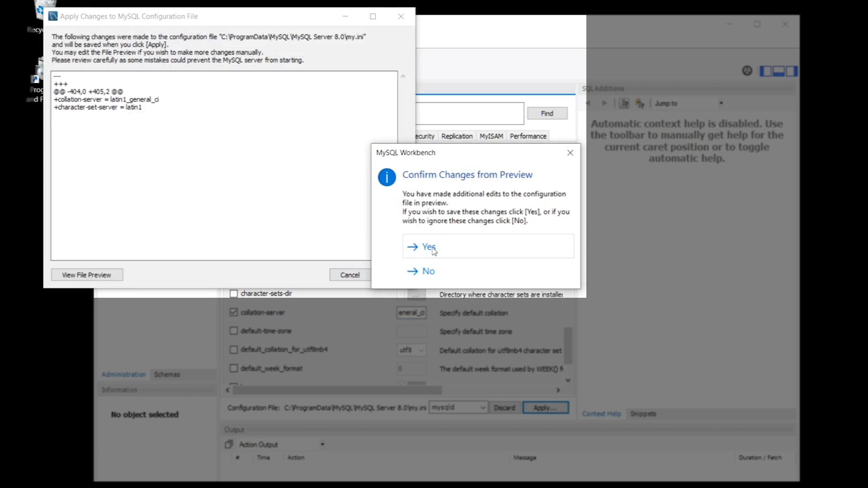Click the forward arrow in SQL Additions

604,103
